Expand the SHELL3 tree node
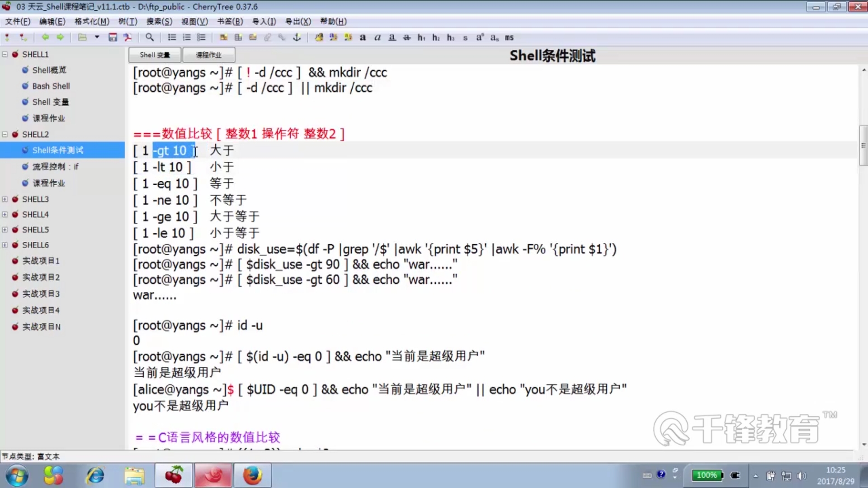Screen dimensions: 868x488 (x=5, y=199)
